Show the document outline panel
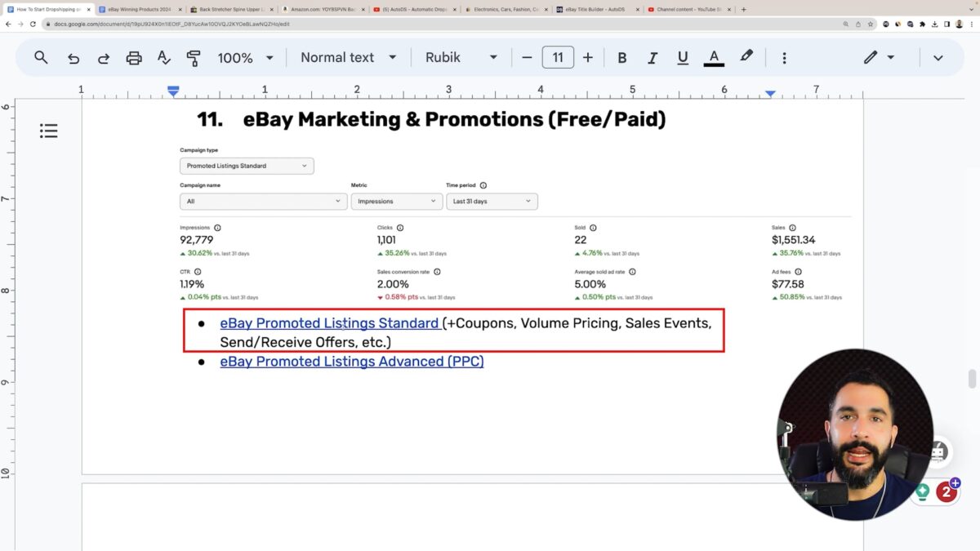 pos(49,131)
